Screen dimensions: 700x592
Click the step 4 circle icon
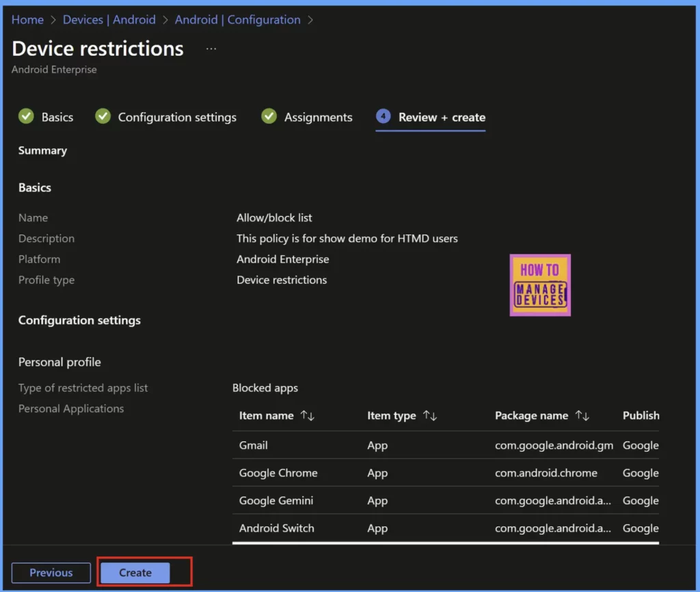[383, 116]
